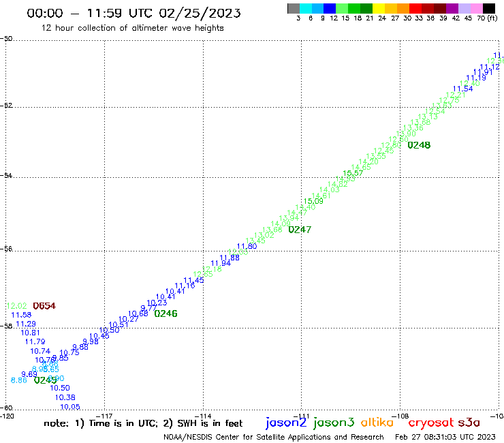The width and height of the screenshot is (504, 443).
Task: Click the '11.54' wave height value
Action: (x=463, y=89)
